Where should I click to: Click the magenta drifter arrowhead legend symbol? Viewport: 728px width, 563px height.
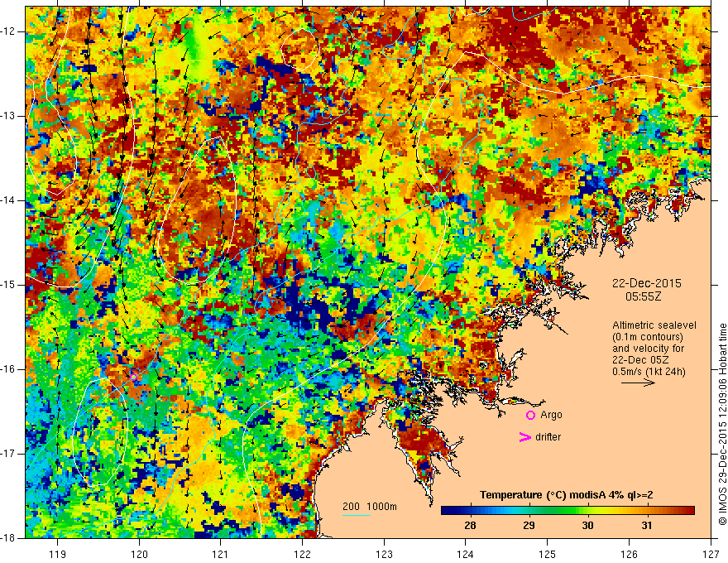click(x=525, y=437)
